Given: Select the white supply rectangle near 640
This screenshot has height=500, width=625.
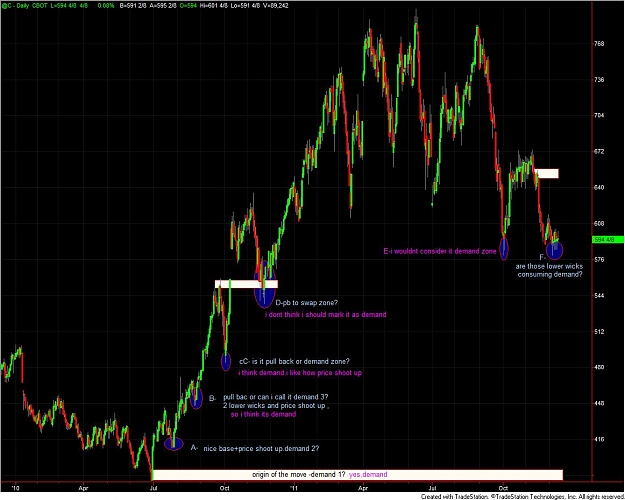Looking at the screenshot, I should pos(548,173).
